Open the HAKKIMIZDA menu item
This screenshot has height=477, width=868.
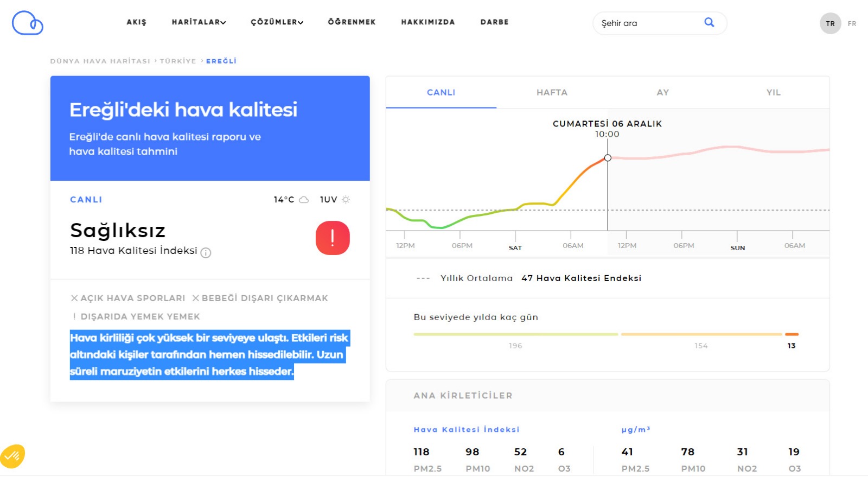[x=427, y=22]
